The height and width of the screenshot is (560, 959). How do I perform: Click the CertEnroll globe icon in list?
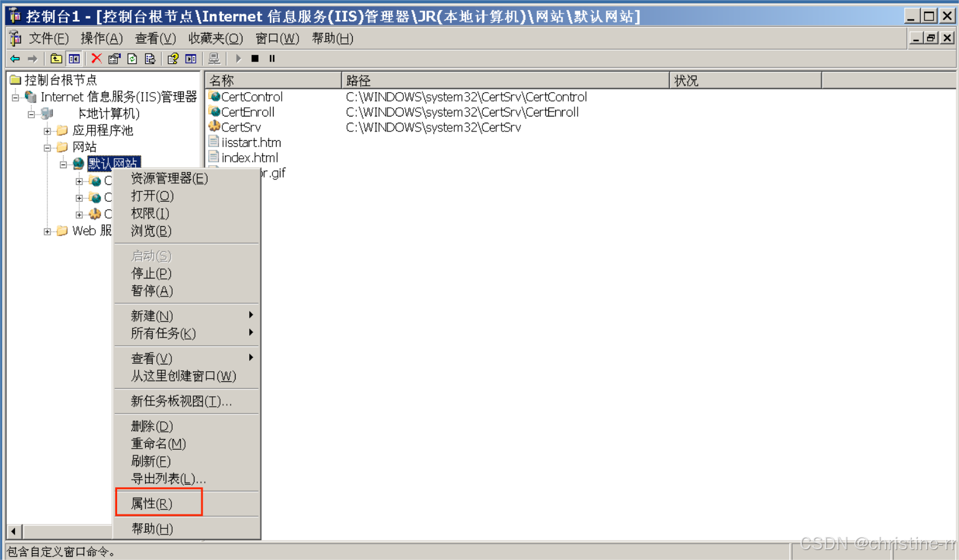pos(214,112)
